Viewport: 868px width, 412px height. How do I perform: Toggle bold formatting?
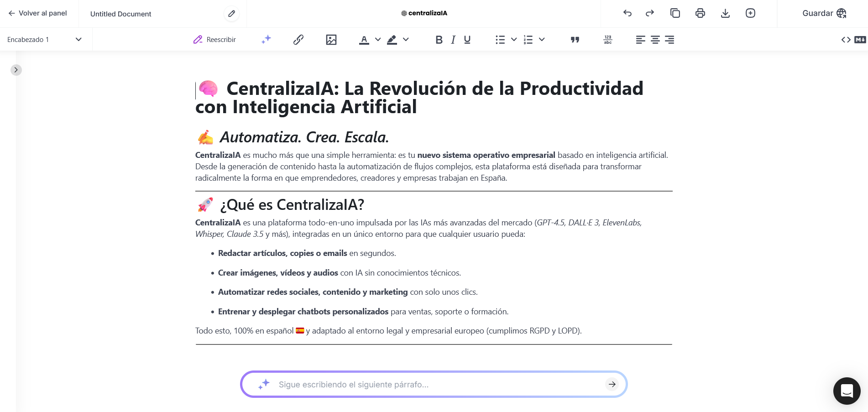439,40
